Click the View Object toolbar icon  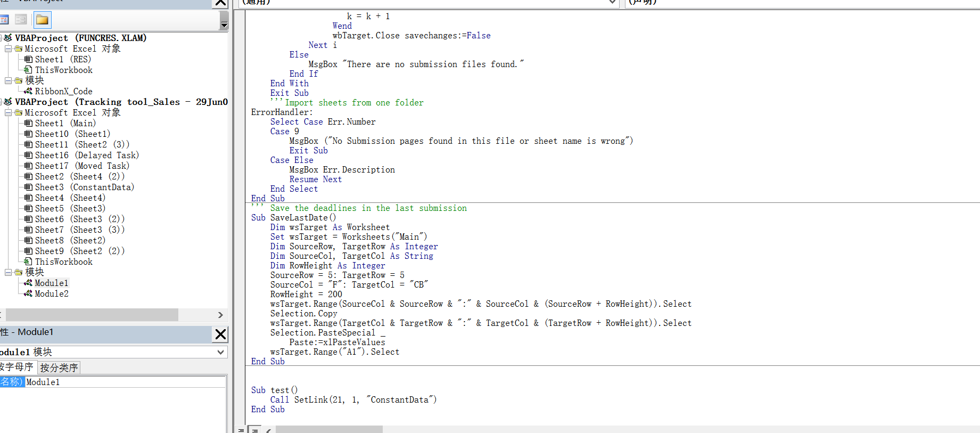[21, 20]
